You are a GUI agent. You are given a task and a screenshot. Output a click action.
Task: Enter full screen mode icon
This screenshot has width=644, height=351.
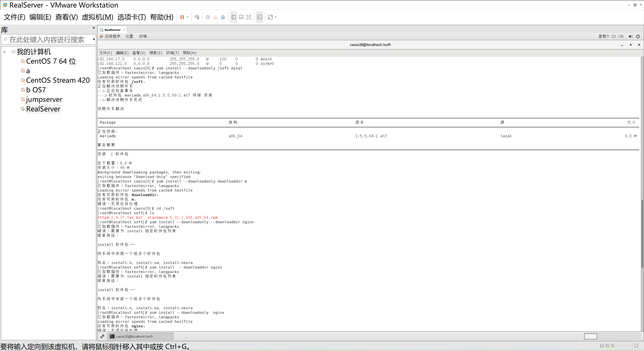[249, 17]
